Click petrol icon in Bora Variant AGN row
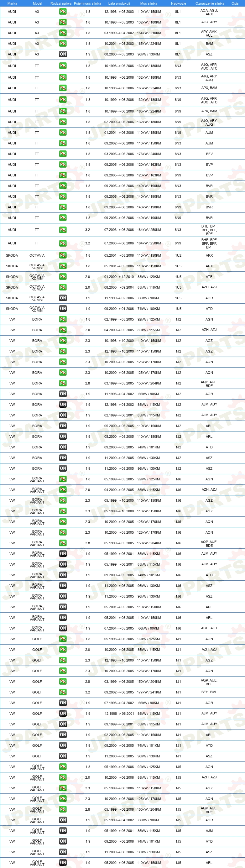This screenshot has height=868, width=245. tap(63, 479)
